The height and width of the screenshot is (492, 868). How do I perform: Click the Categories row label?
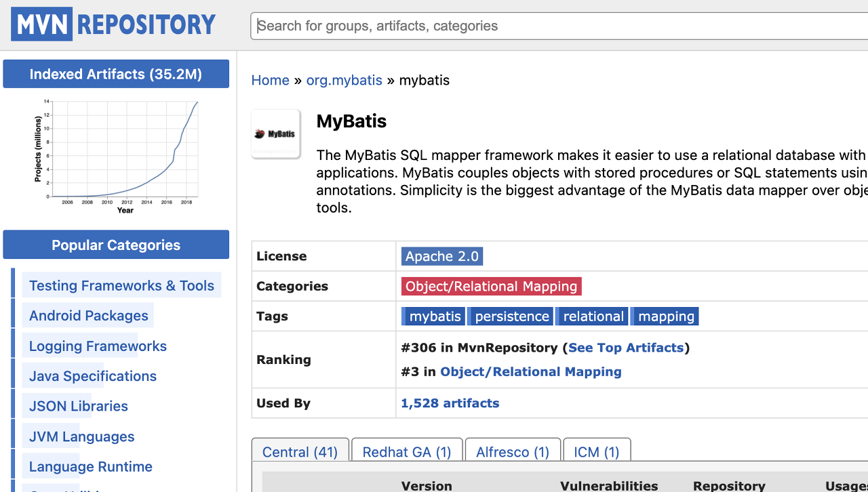[x=292, y=286]
